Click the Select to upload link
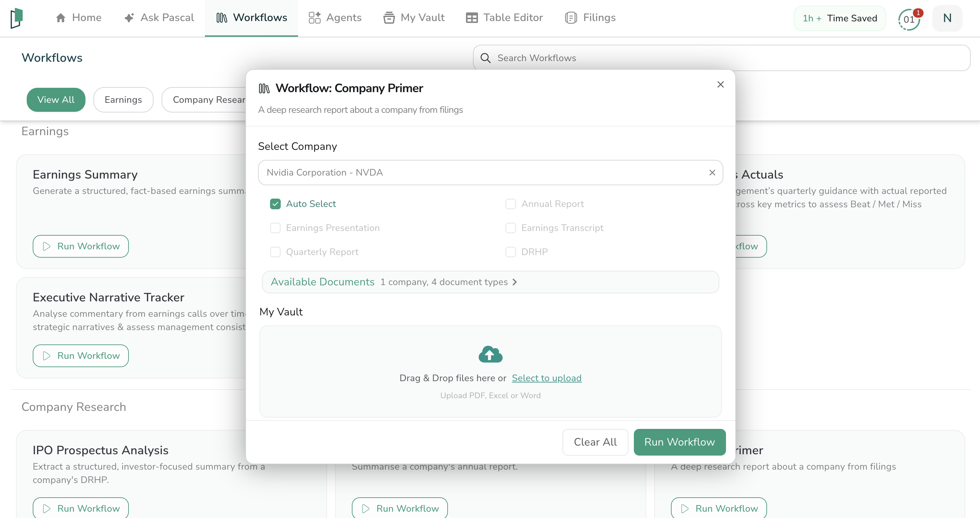 (x=546, y=378)
